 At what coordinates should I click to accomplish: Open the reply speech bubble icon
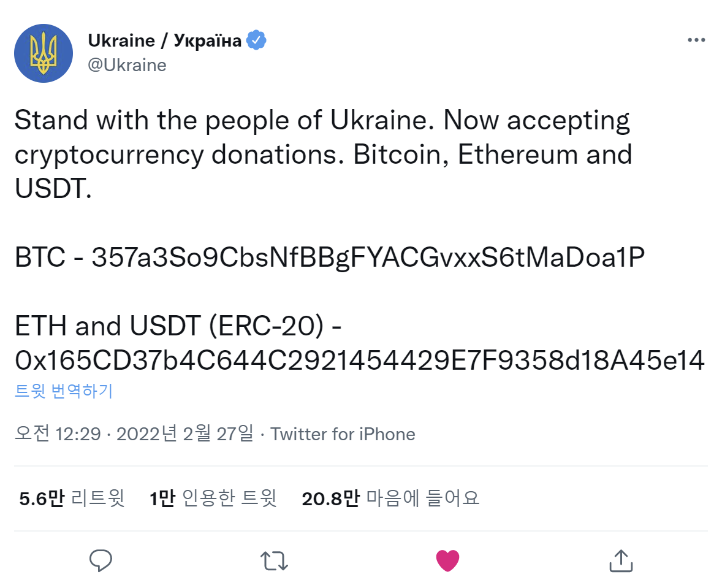(x=101, y=560)
